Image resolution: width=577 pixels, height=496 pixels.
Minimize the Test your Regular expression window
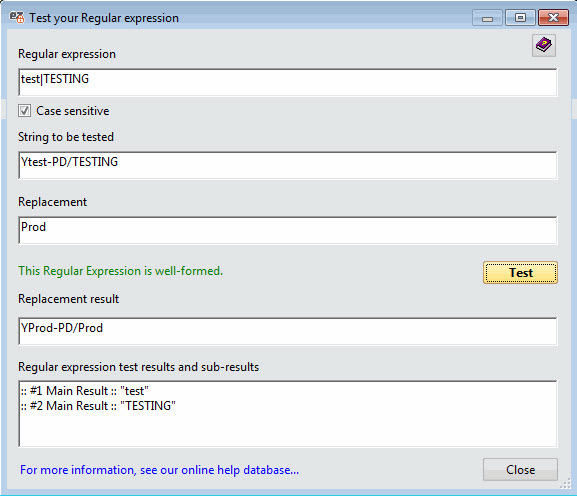[487, 18]
